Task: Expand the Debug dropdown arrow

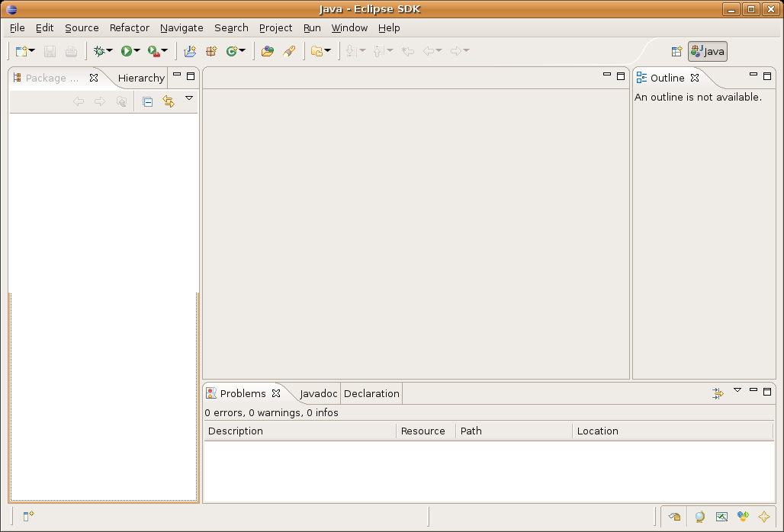Action: point(110,50)
